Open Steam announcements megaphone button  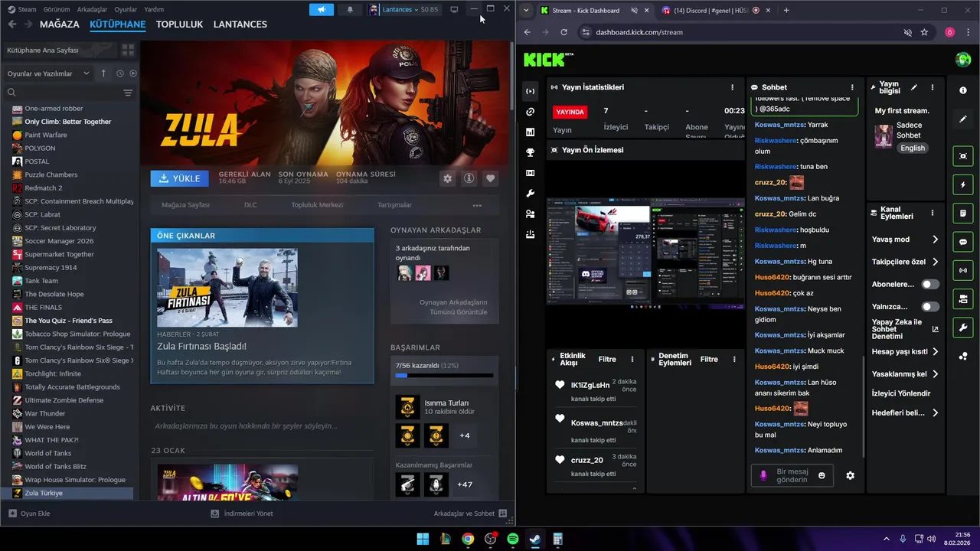[322, 9]
